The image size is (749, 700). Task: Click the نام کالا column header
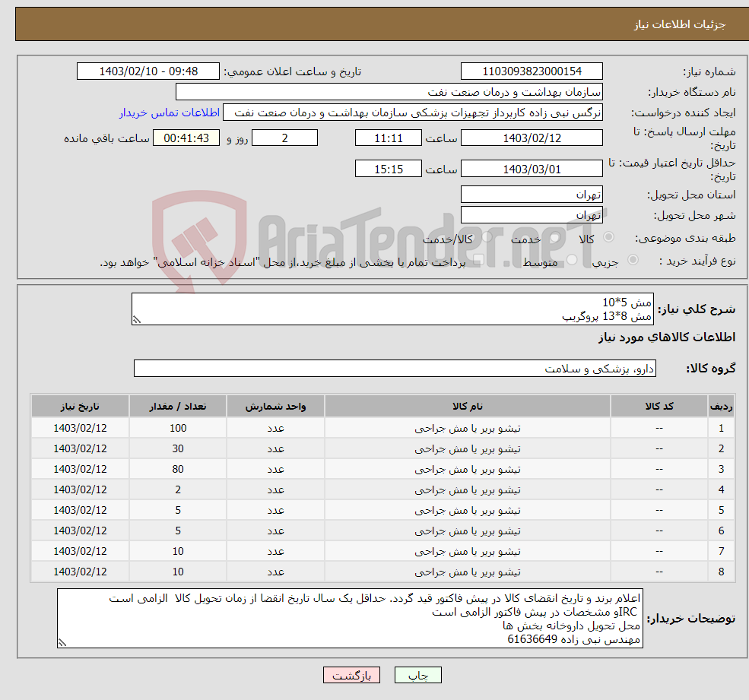click(x=468, y=406)
